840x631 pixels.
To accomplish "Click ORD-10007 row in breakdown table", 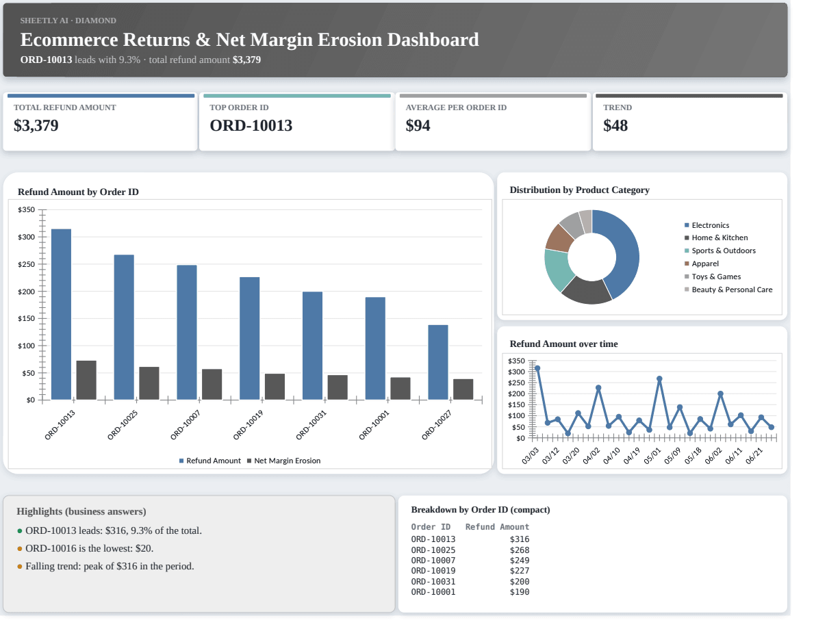I will coord(470,561).
